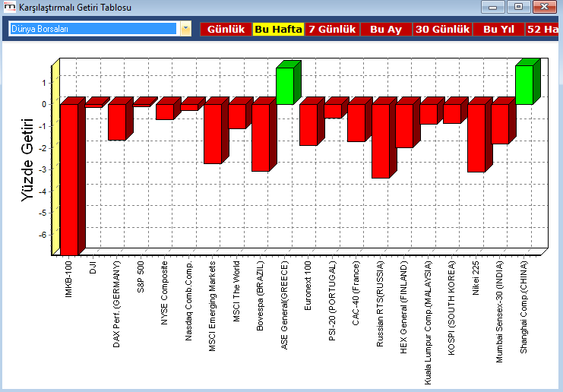Click the app icon in title bar
Viewport: 563px width, 392px height.
pos(10,7)
